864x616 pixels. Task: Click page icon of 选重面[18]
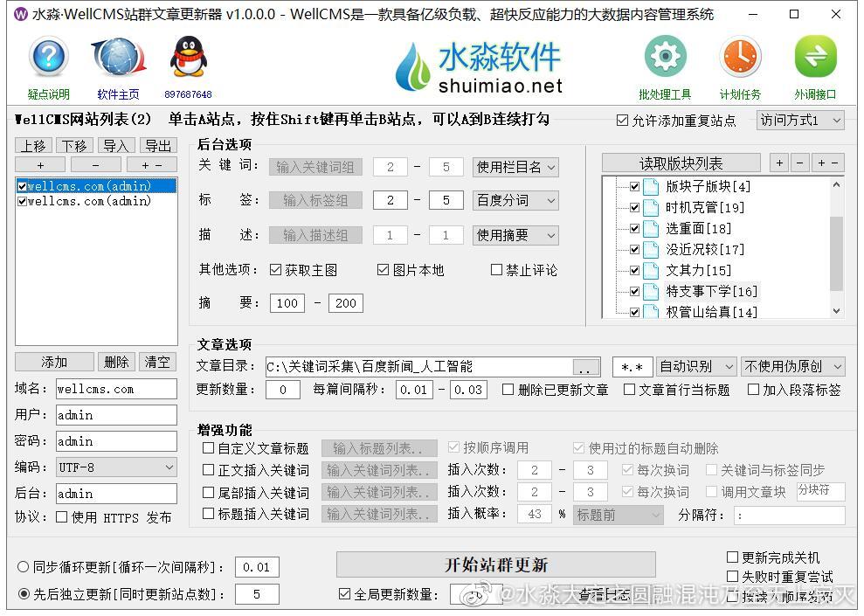click(x=651, y=229)
